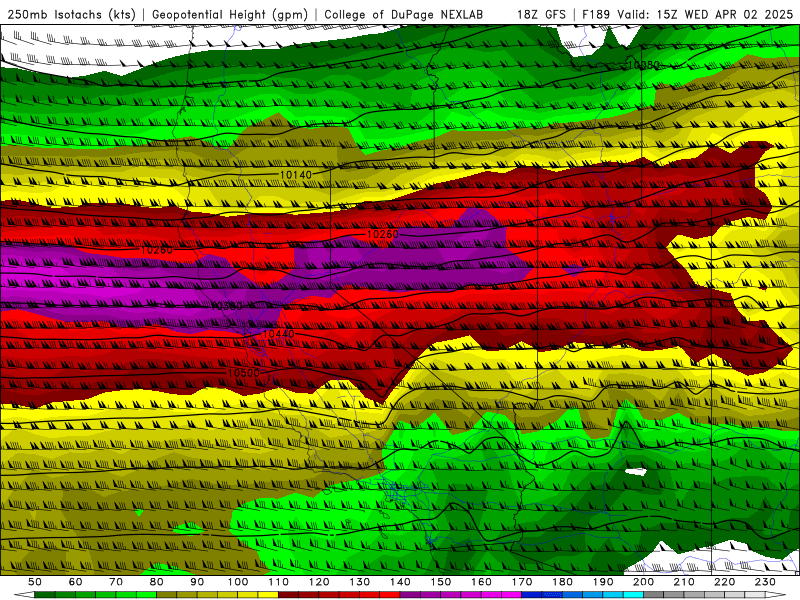Click the 10140 height contour label
This screenshot has height=600, width=800.
tap(296, 175)
